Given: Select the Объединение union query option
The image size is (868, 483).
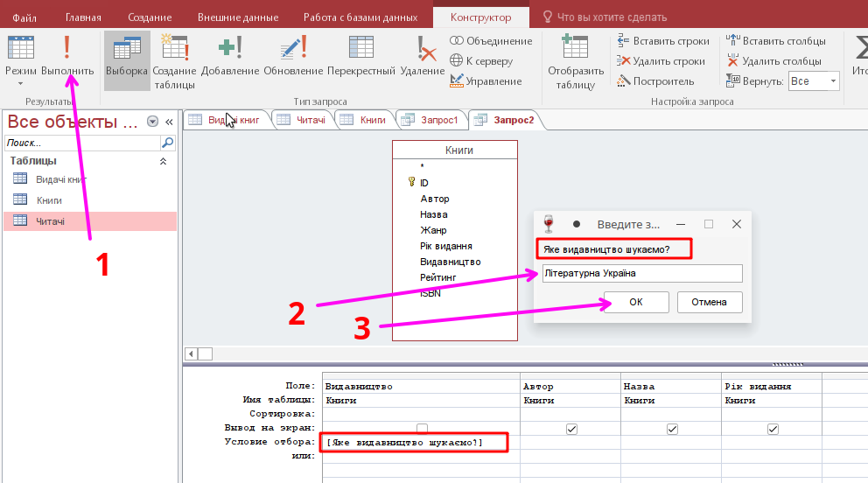Looking at the screenshot, I should (x=491, y=41).
